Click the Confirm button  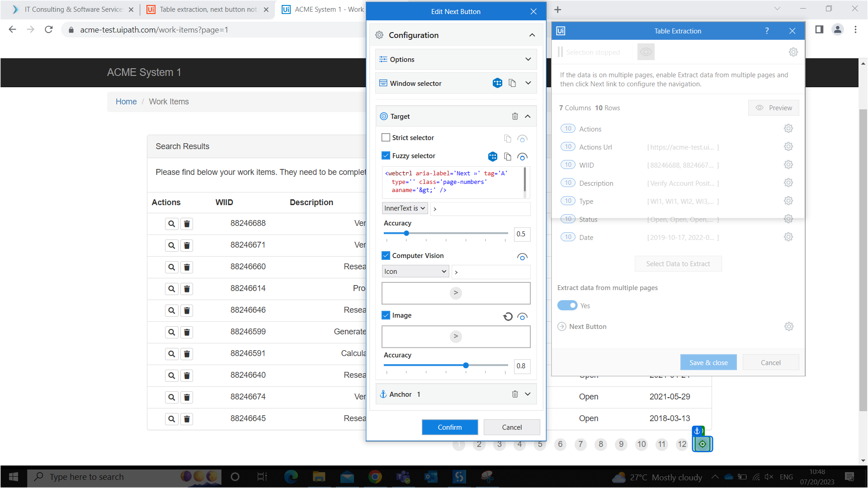[x=449, y=427]
